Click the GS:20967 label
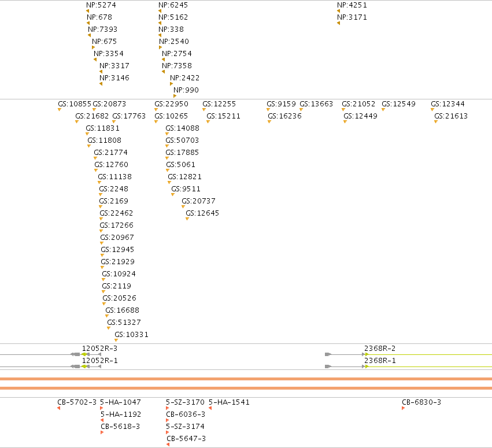The width and height of the screenshot is (492, 448). (x=117, y=238)
